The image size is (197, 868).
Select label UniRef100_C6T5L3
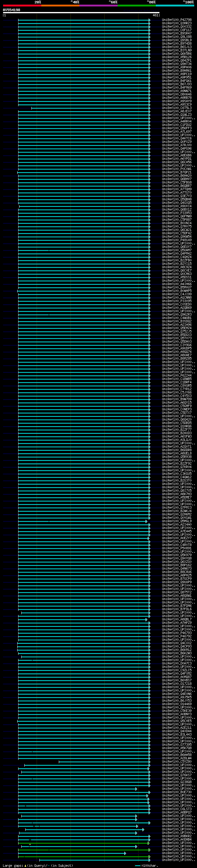177,108
